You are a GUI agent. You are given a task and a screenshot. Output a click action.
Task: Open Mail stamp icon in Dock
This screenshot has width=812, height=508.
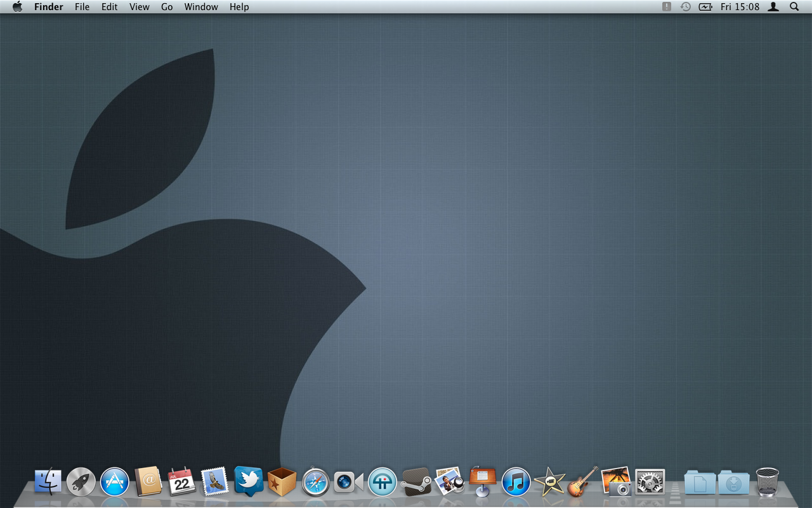click(x=214, y=482)
